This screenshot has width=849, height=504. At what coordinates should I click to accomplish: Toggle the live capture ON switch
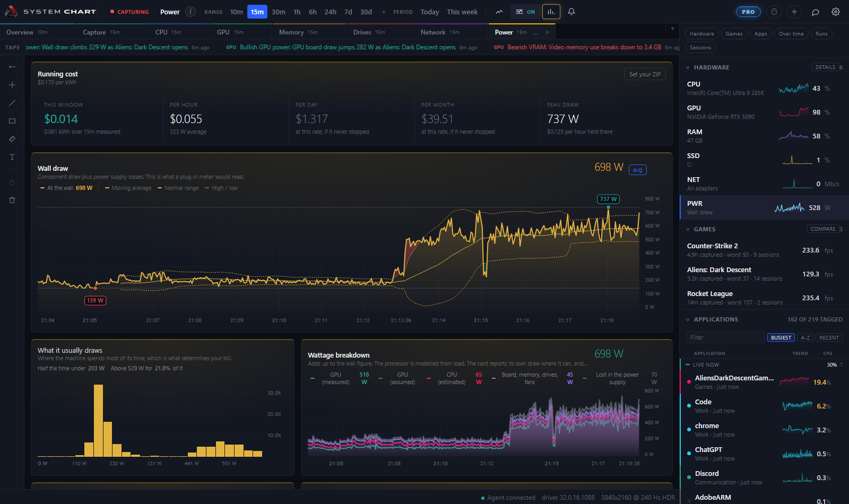tap(525, 12)
